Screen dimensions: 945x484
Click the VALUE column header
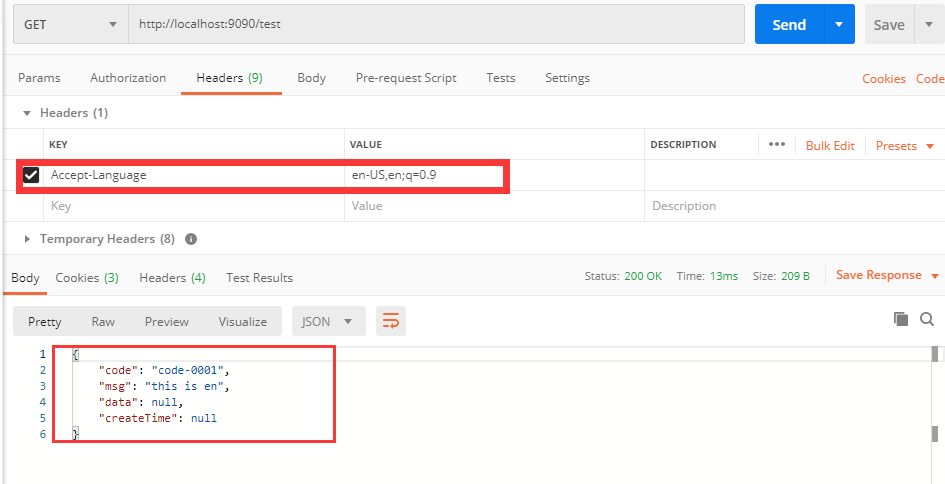(x=367, y=145)
